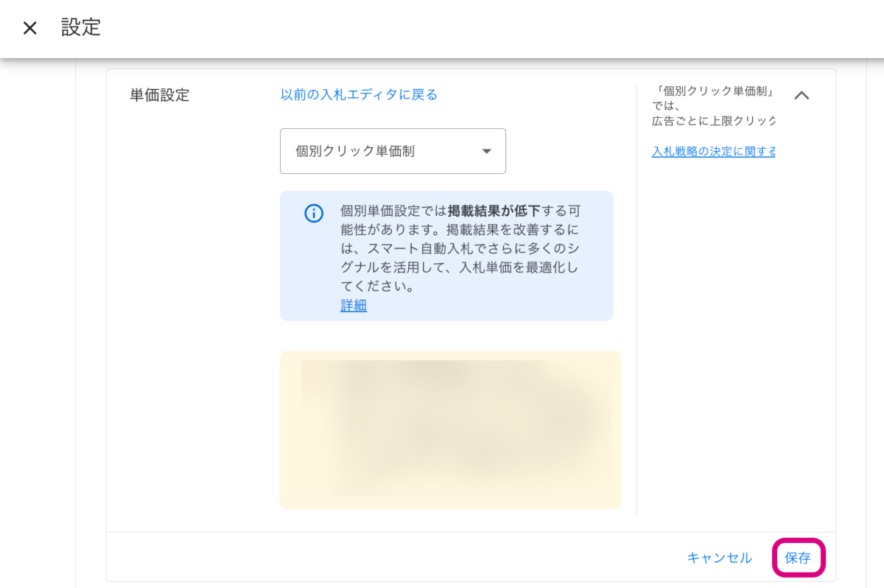
Task: Click the 以前の入札エディタに戻る link
Action: pos(359,94)
